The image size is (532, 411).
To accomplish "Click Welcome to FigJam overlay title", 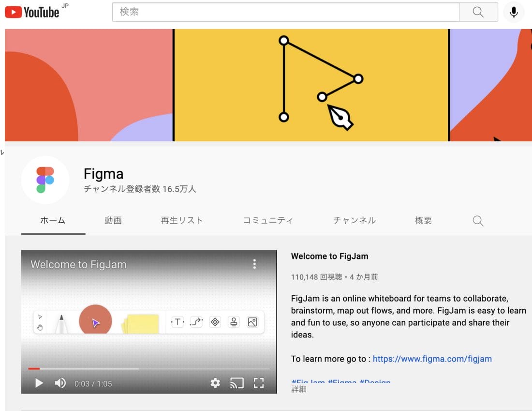I will (x=78, y=264).
